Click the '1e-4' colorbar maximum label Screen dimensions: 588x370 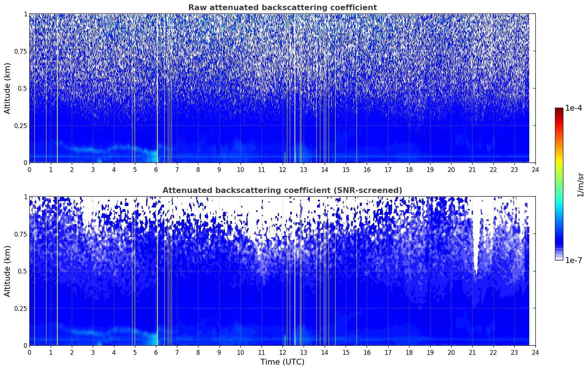coord(573,108)
